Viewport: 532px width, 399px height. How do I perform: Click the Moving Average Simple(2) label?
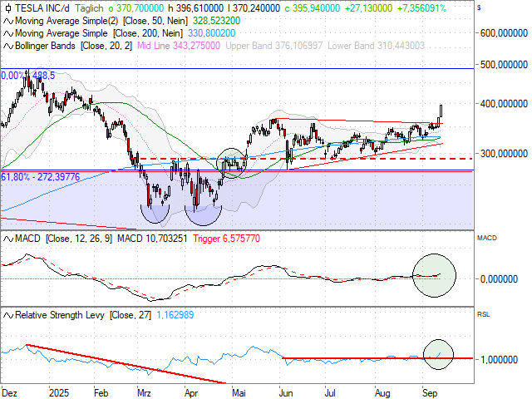(66, 21)
